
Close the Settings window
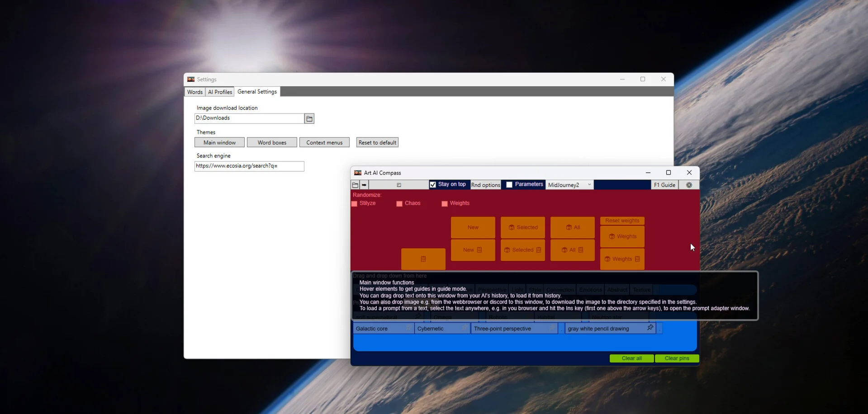coord(664,79)
